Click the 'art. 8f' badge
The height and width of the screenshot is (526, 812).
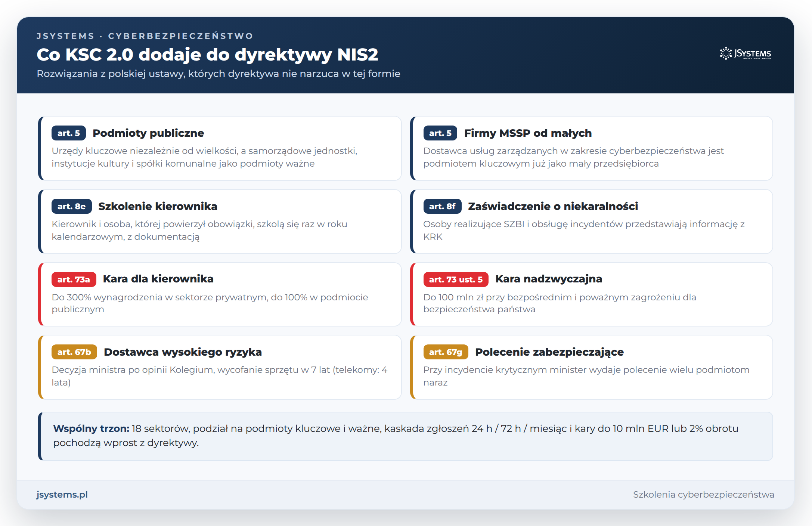[x=443, y=206]
